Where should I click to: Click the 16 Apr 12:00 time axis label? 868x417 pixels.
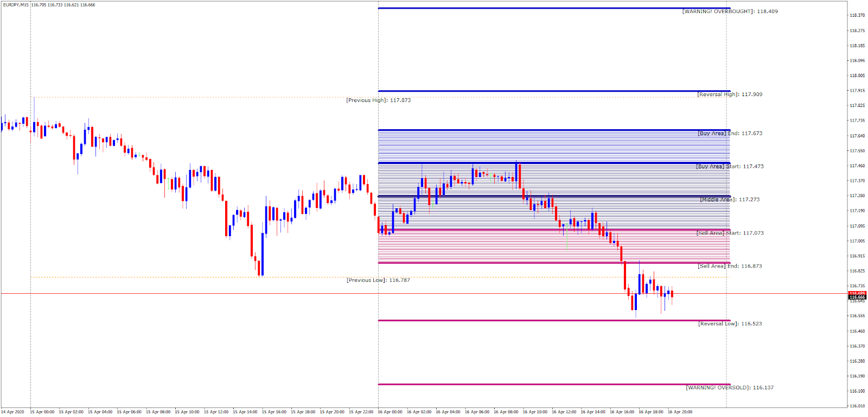(x=564, y=412)
